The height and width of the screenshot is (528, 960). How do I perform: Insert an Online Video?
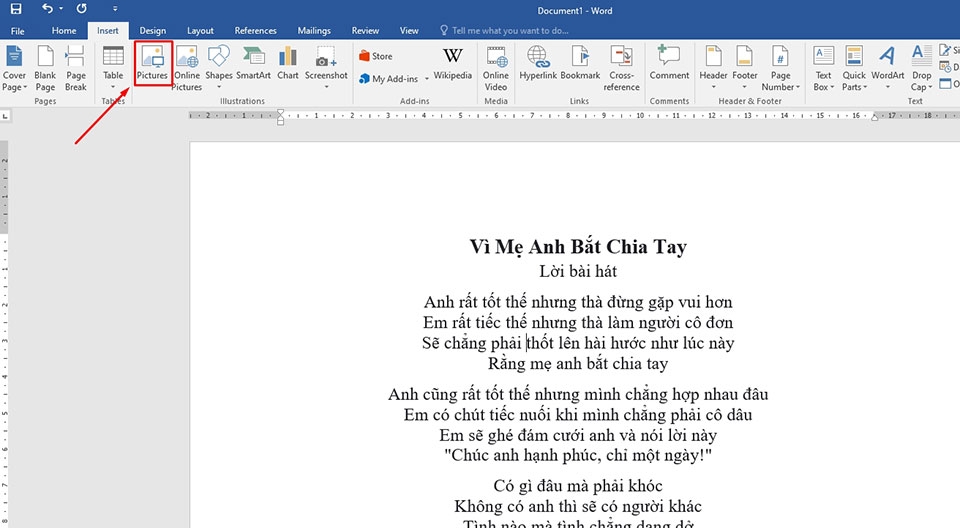tap(495, 69)
